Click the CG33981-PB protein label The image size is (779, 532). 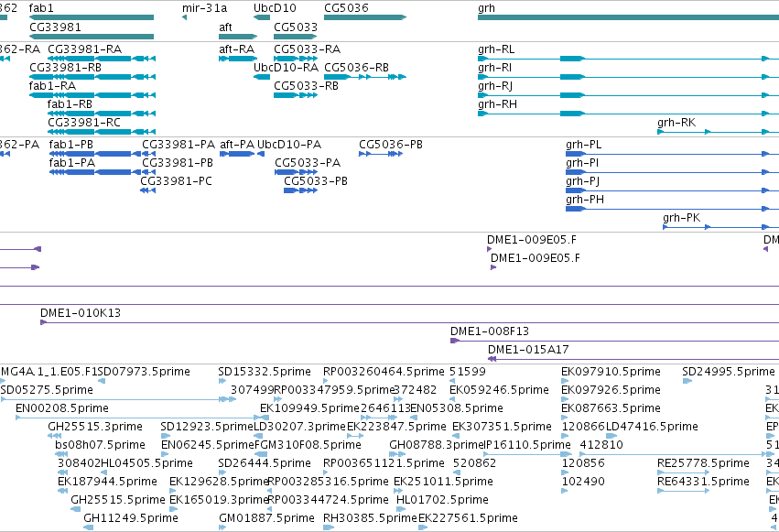point(178,163)
